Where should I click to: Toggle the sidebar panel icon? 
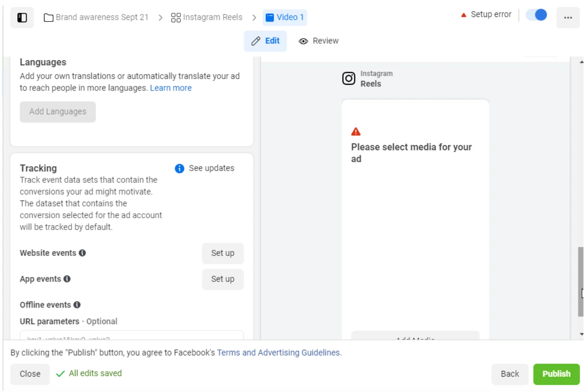point(22,18)
